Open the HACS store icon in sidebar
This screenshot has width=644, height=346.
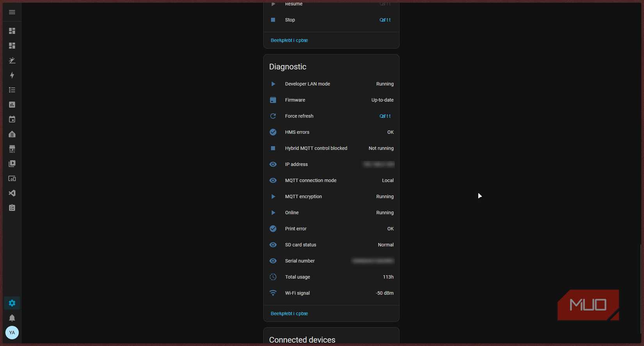(x=12, y=149)
